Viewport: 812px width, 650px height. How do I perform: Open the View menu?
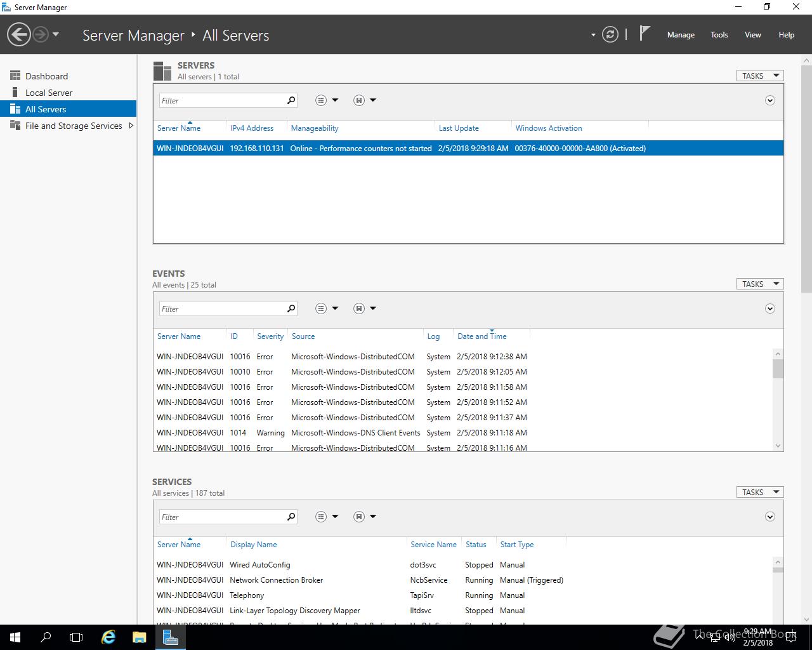tap(753, 35)
